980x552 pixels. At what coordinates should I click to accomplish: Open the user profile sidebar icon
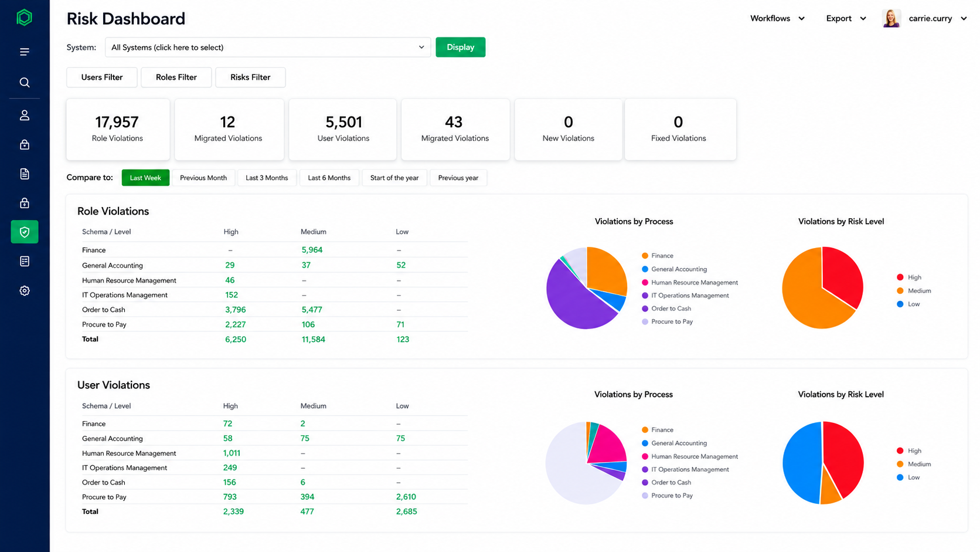point(25,116)
